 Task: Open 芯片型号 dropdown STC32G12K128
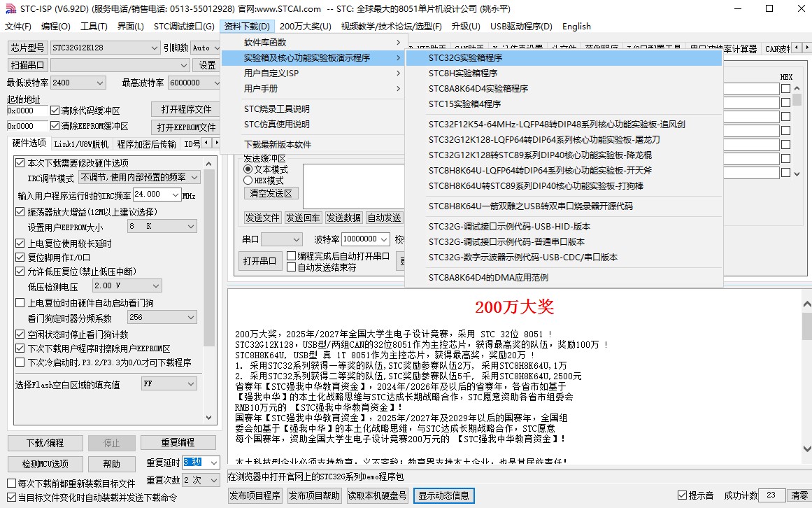click(105, 48)
